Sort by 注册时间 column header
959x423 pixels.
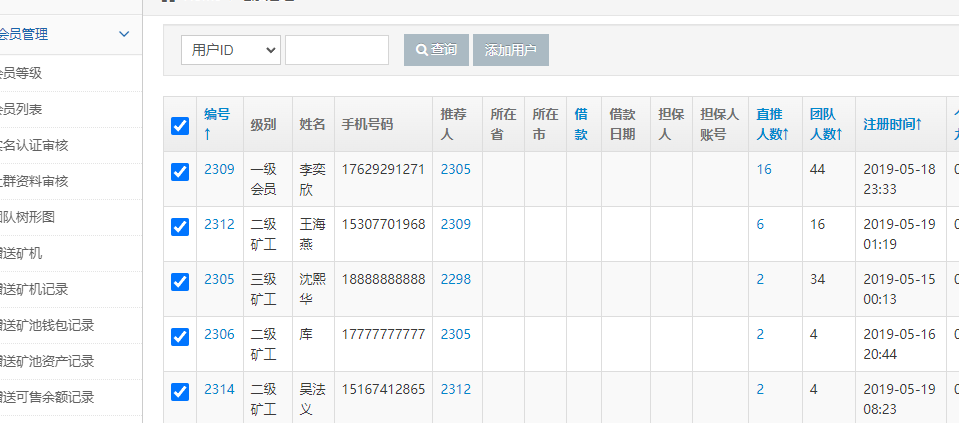click(892, 124)
